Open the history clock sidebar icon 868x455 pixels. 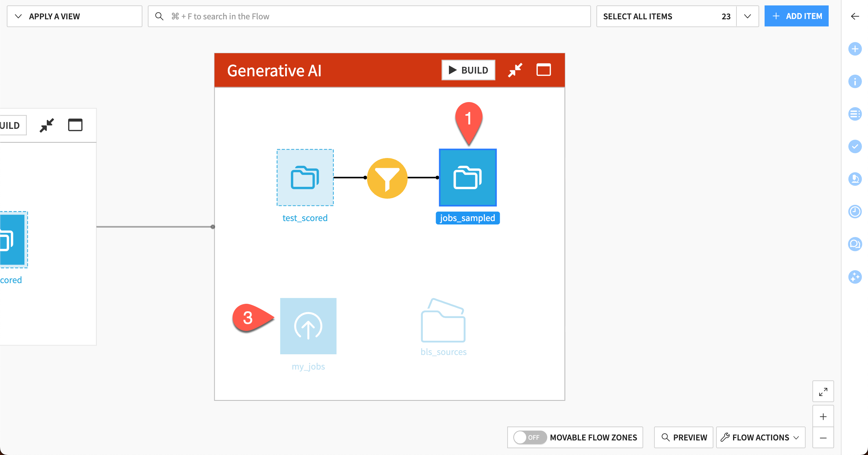click(855, 212)
